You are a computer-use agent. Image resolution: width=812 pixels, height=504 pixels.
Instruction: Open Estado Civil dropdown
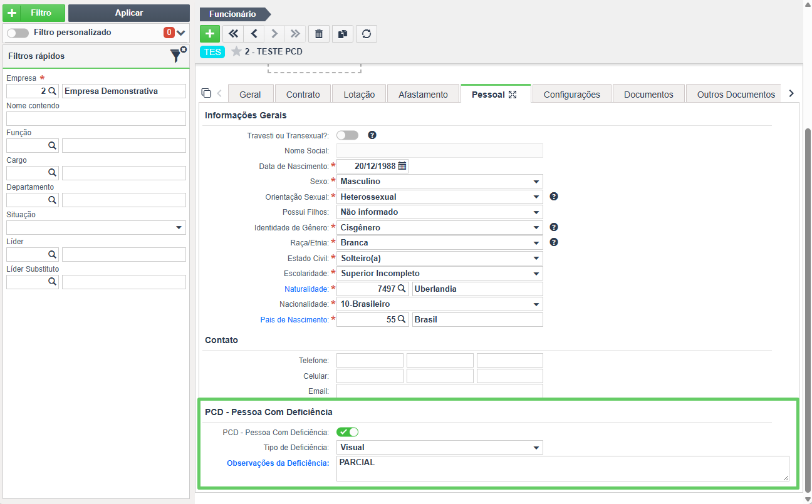point(440,258)
